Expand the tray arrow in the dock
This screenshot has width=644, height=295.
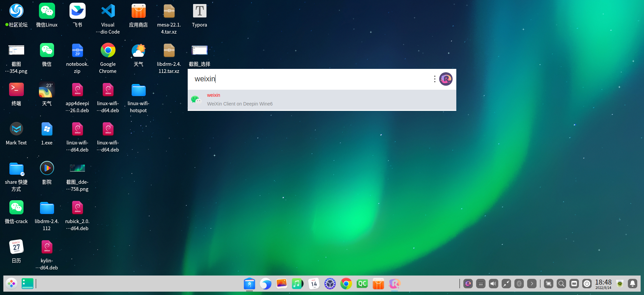[532, 284]
